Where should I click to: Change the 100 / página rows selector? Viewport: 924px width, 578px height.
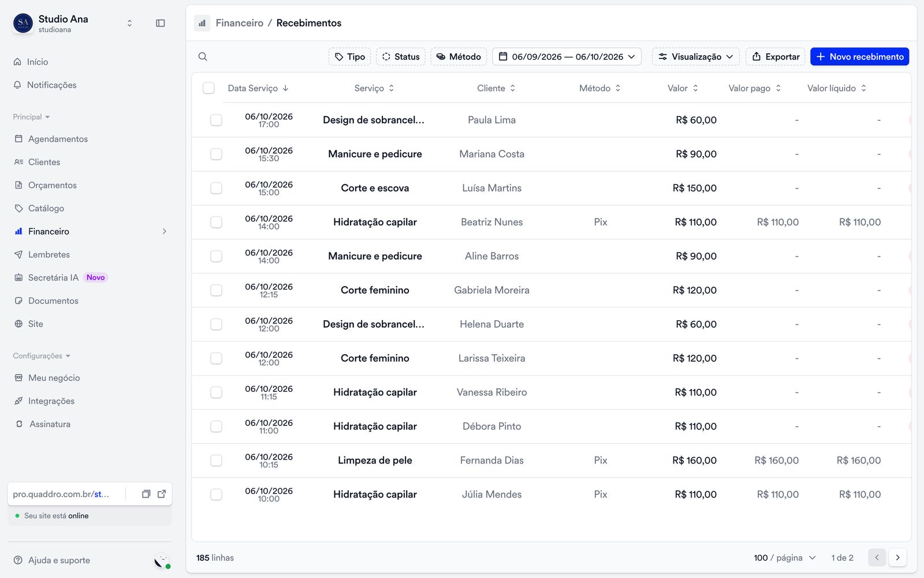(784, 558)
